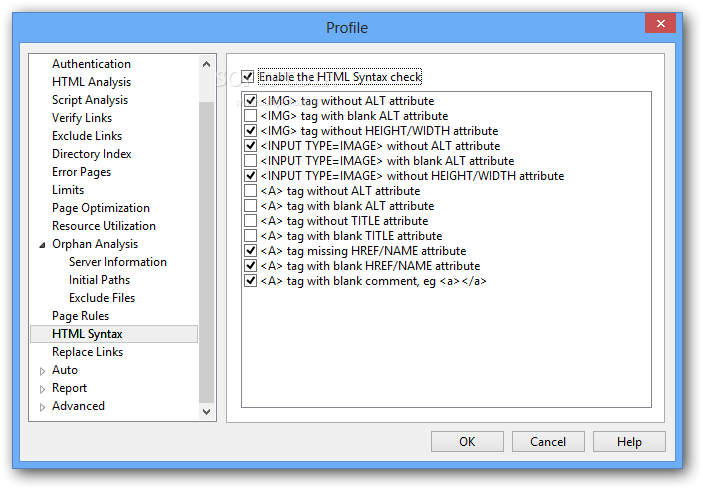This screenshot has height=489, width=703.
Task: Uncheck INPUT TYPE=IMAGE without HEIGHT/WIDTH attribute
Action: [x=250, y=176]
